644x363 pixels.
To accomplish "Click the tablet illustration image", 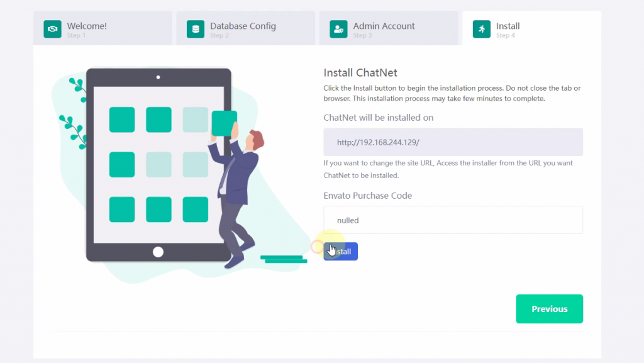I will (180, 174).
